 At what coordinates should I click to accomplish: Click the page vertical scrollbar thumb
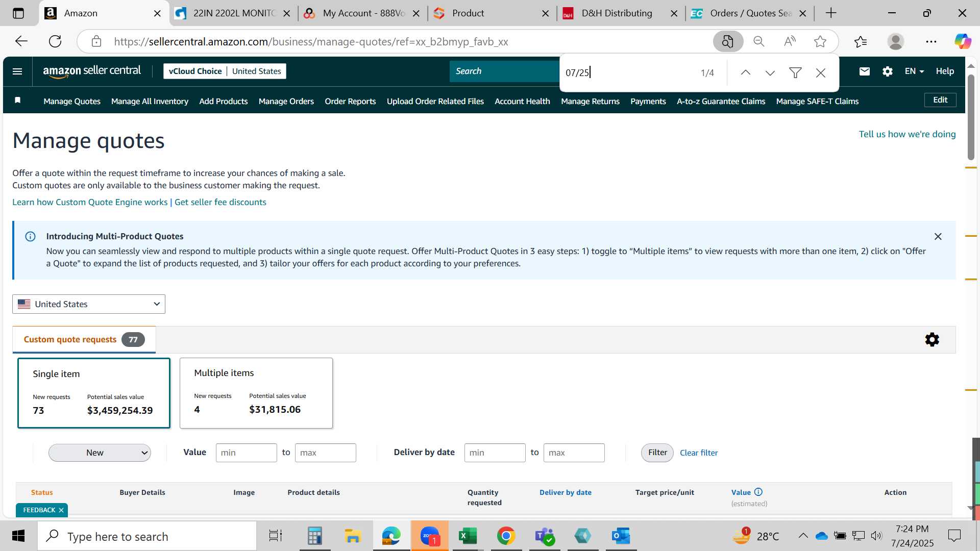click(971, 117)
